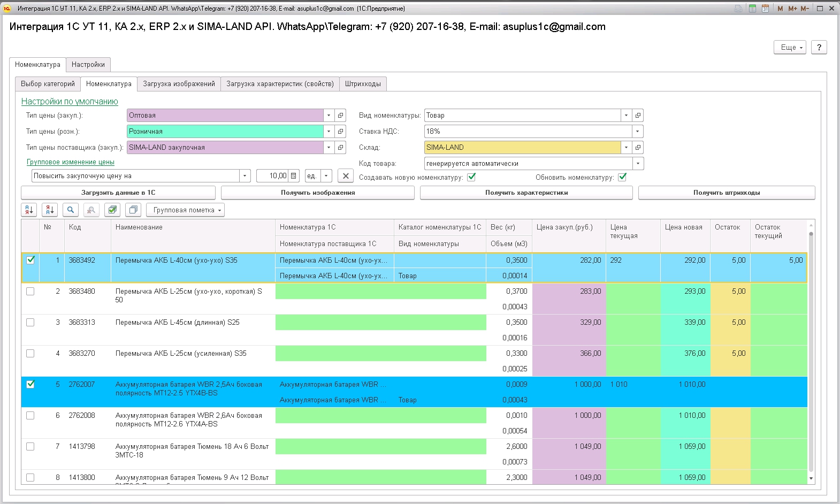Sort the table ascending (А-Я)

click(x=29, y=210)
